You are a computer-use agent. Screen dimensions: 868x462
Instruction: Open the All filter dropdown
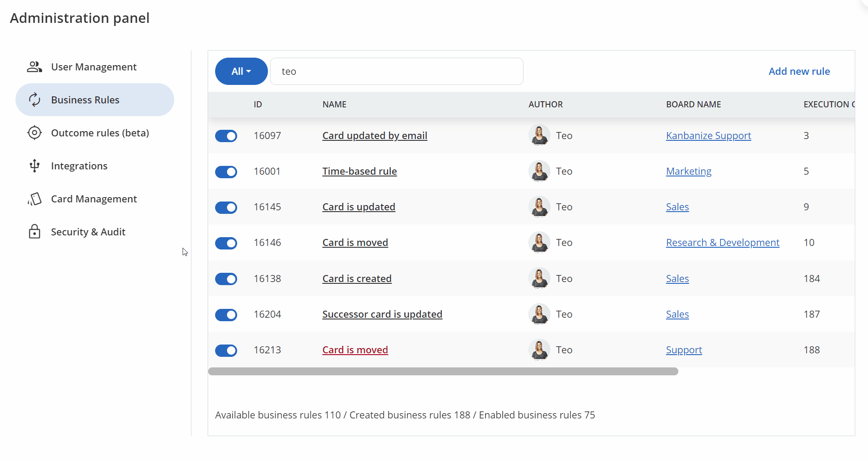(241, 71)
